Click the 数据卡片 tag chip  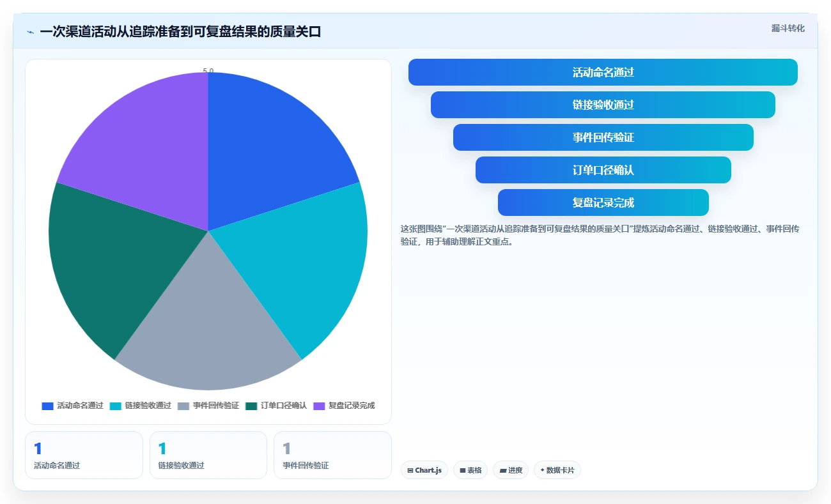coord(557,470)
